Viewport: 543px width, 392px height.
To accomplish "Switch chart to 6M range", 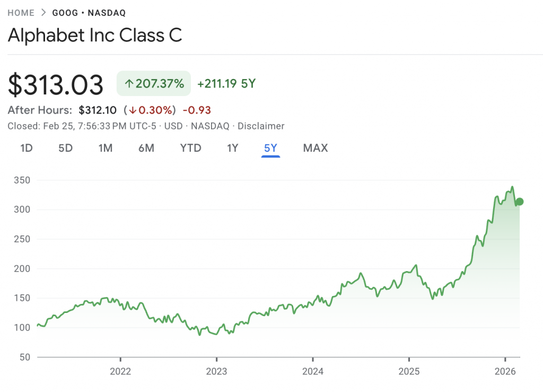I will [146, 148].
